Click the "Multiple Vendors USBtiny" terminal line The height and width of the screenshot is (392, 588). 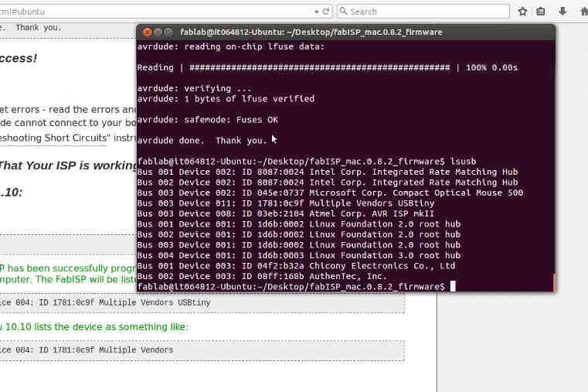[x=286, y=203]
